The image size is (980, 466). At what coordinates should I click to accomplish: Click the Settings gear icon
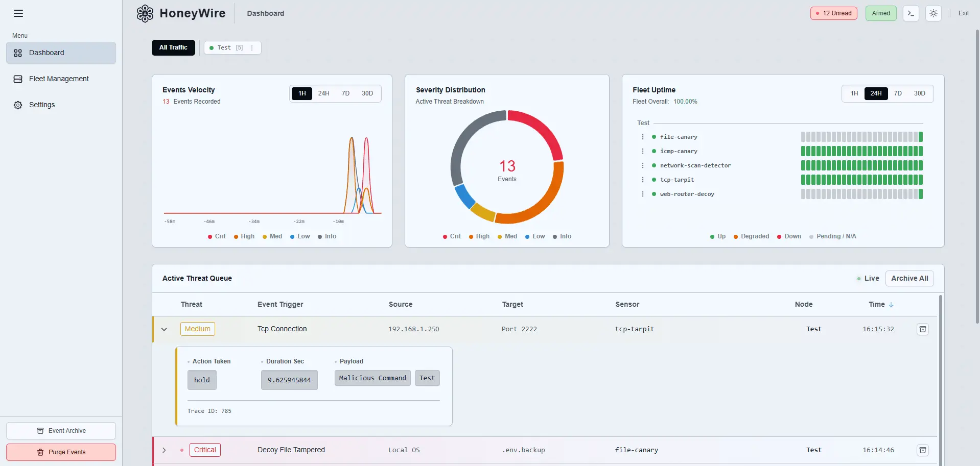18,105
